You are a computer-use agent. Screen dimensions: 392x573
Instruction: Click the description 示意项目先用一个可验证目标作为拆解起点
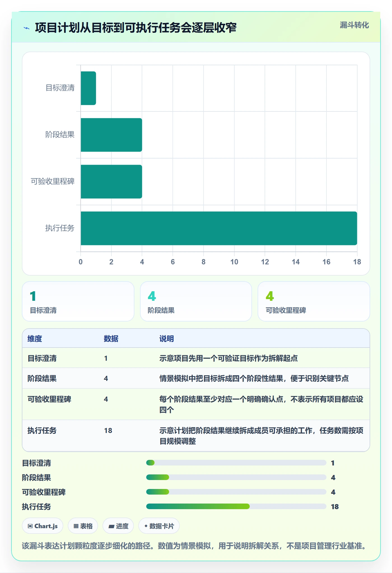[x=228, y=358]
